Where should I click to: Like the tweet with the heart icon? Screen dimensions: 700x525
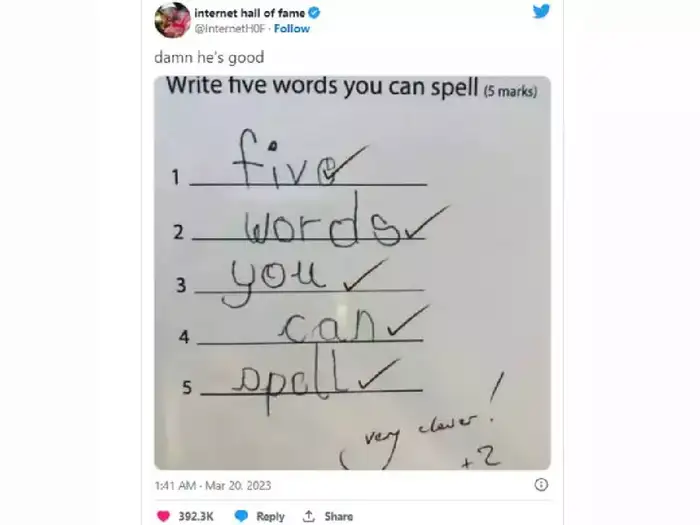[163, 516]
